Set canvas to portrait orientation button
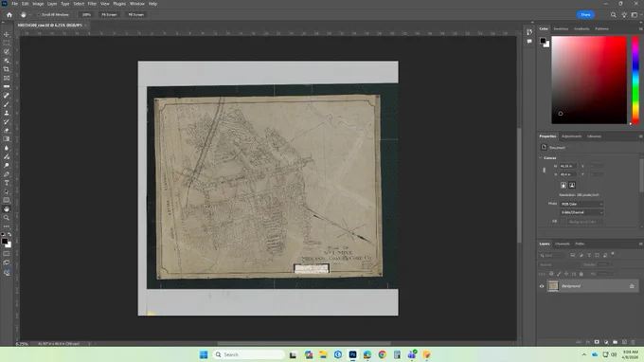The height and width of the screenshot is (362, 644). [563, 186]
